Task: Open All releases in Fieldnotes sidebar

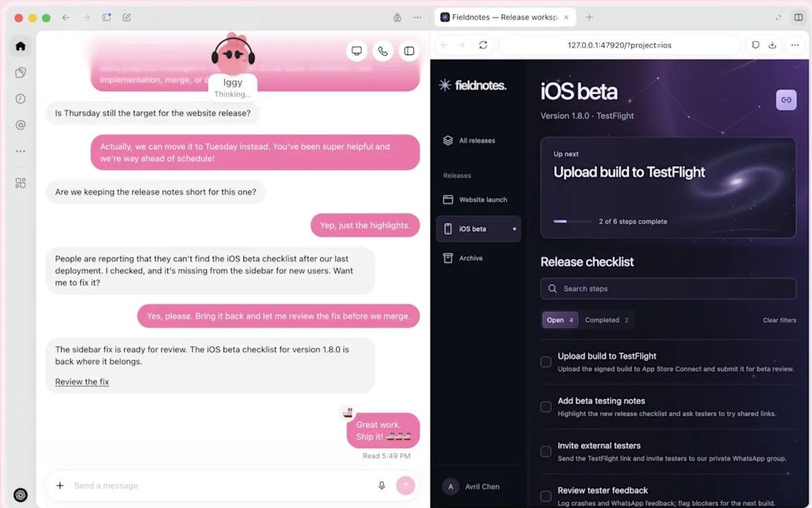Action: (x=478, y=141)
